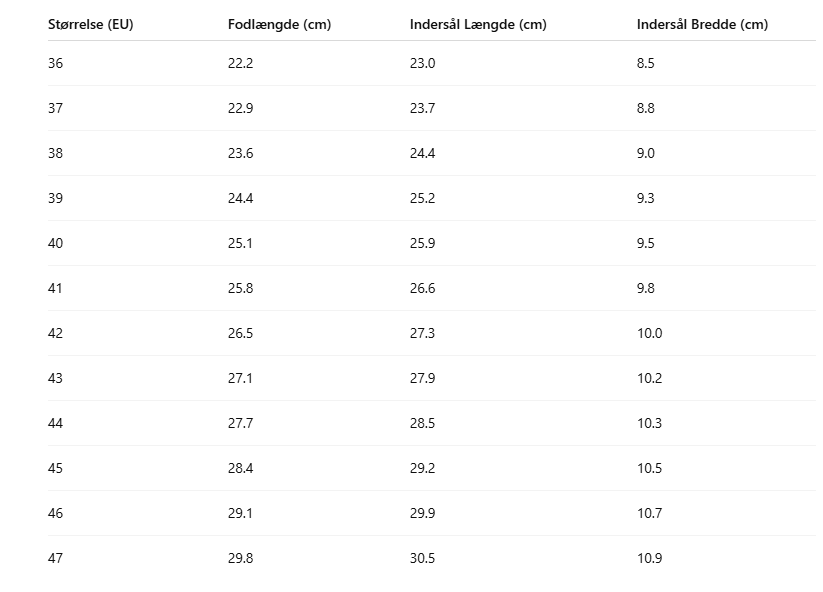
Task: Select the EU size 36 cell
Action: (55, 63)
